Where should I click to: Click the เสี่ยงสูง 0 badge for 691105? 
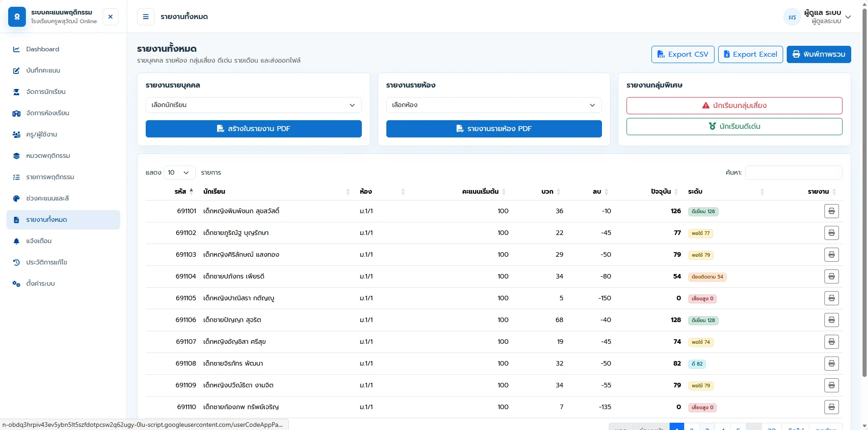click(702, 298)
